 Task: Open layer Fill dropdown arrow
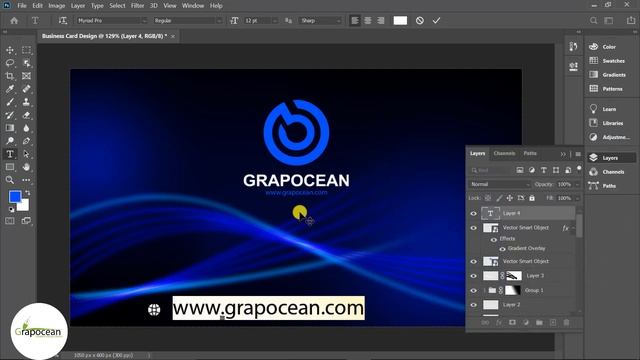pyautogui.click(x=578, y=198)
